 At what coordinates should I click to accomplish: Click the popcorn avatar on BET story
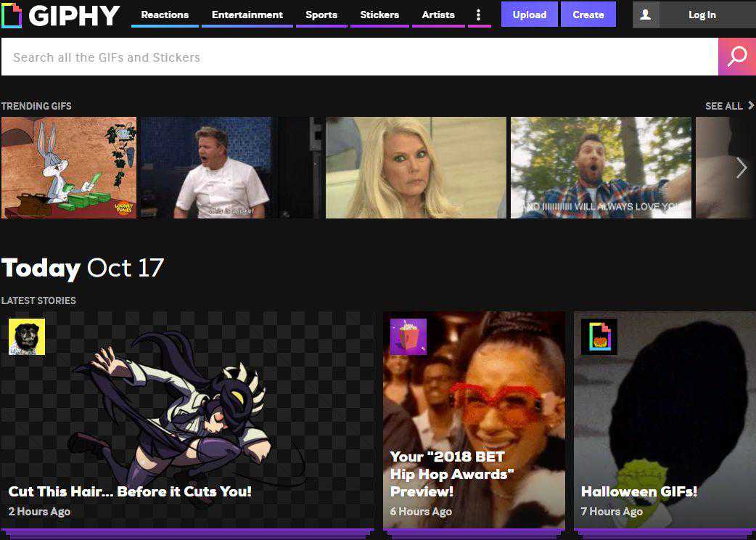(x=408, y=337)
